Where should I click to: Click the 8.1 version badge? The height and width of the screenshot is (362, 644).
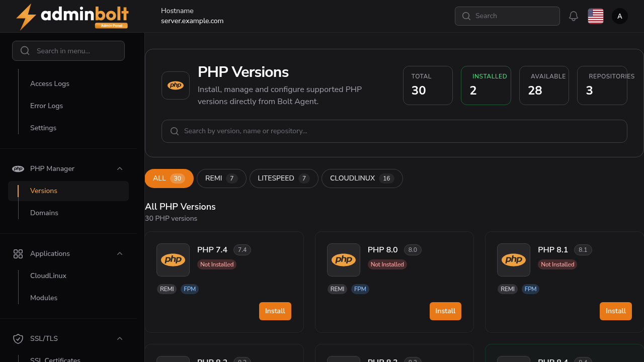tap(583, 250)
